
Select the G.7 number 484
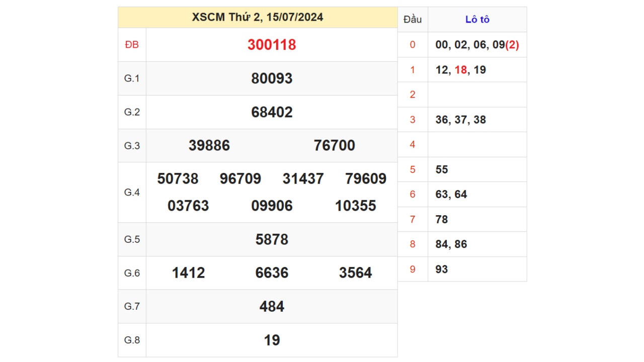click(x=272, y=307)
